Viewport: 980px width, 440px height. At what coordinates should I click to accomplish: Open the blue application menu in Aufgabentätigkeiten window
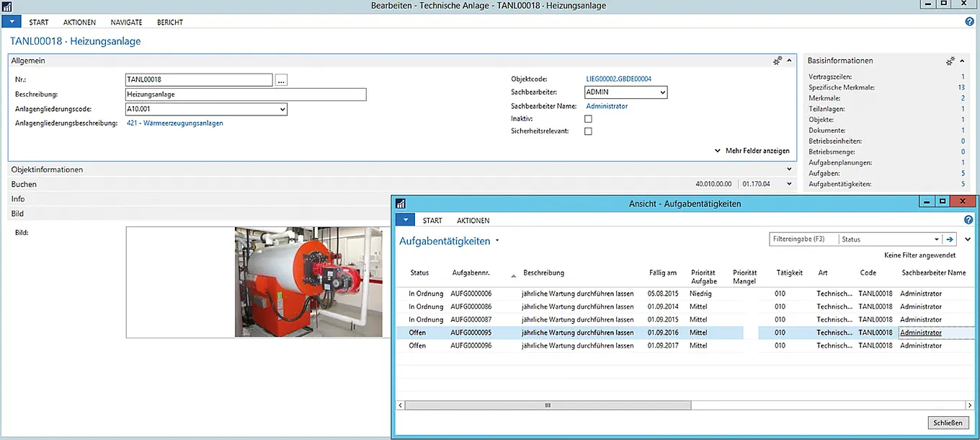click(x=406, y=220)
